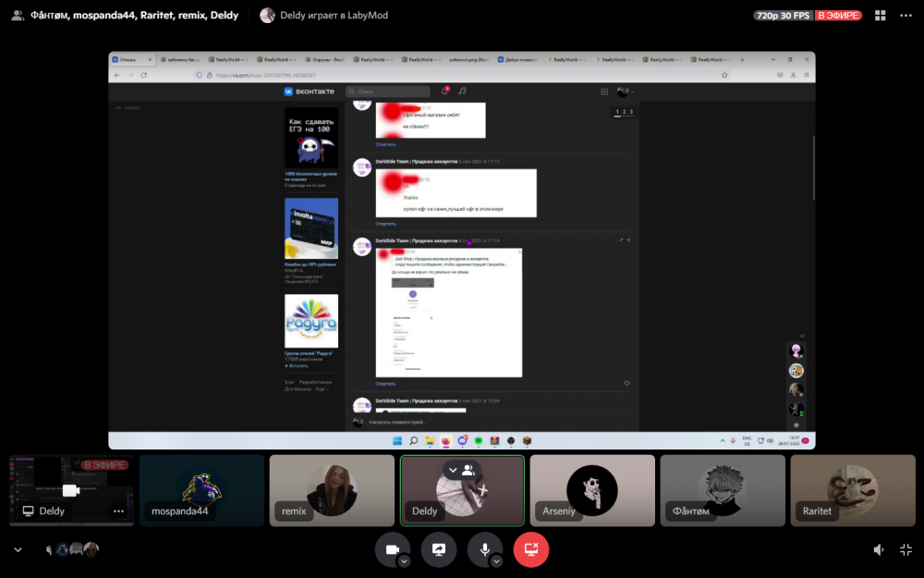Open Spotify on shared taskbar
Screen dimensions: 924x578
click(479, 440)
